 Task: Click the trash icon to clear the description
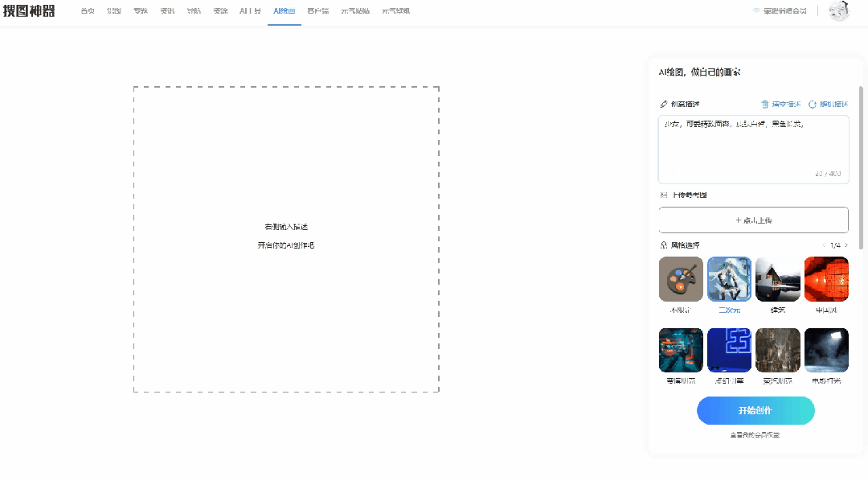[764, 105]
